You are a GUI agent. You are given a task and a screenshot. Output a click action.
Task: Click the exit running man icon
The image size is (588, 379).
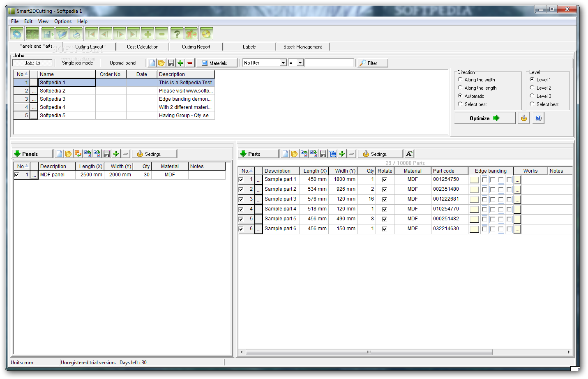[191, 34]
